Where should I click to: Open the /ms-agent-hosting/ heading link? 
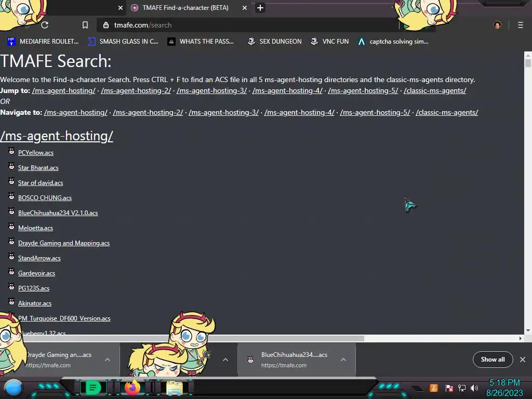click(x=57, y=136)
